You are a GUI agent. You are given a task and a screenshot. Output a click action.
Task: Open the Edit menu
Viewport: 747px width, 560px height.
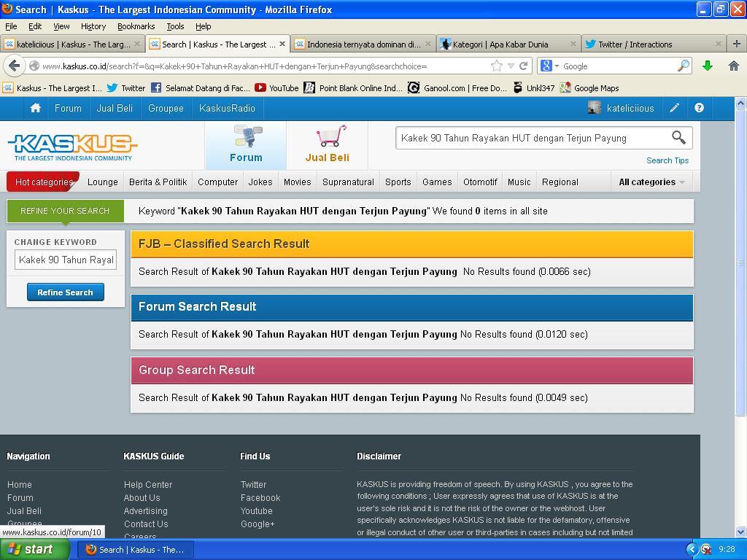pos(35,26)
